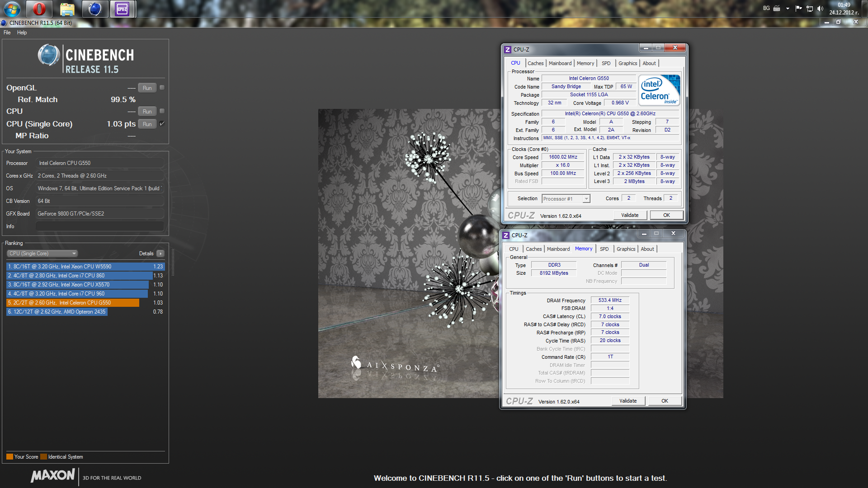Click Validate in the lower CPU-Z window

(x=627, y=401)
